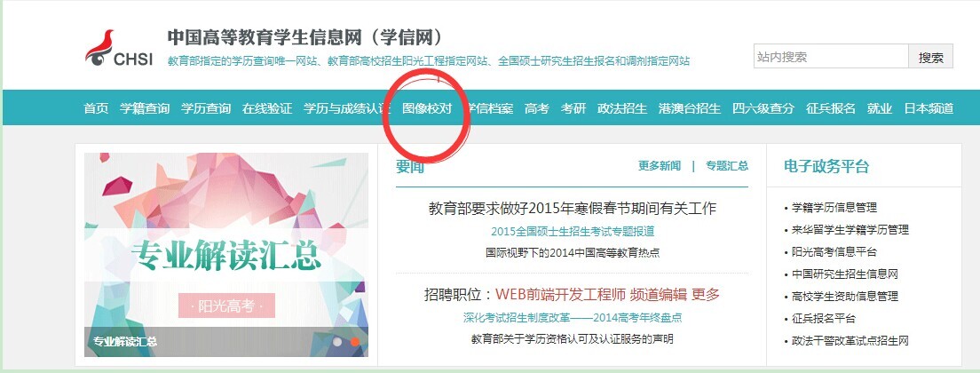Open 学籍学历信息管理 in 电子政务平台

click(x=834, y=208)
